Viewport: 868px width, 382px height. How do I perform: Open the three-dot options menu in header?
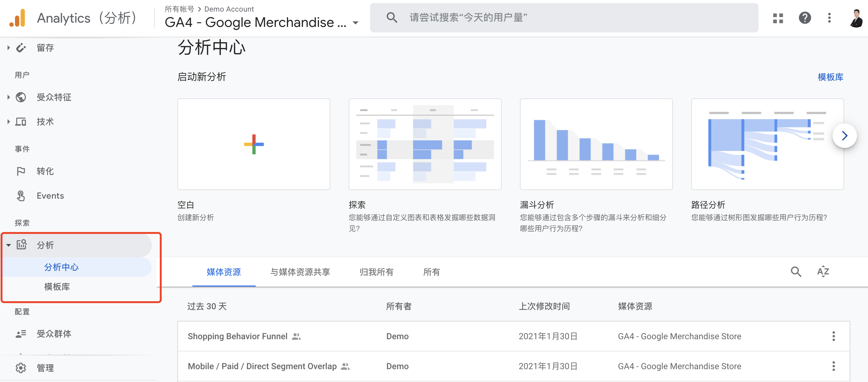click(x=829, y=18)
